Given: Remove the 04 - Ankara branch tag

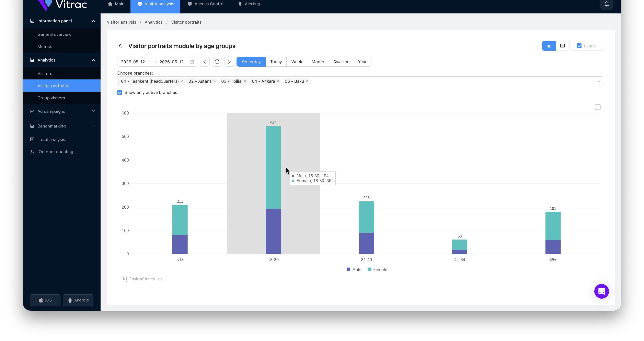Looking at the screenshot, I should (278, 81).
